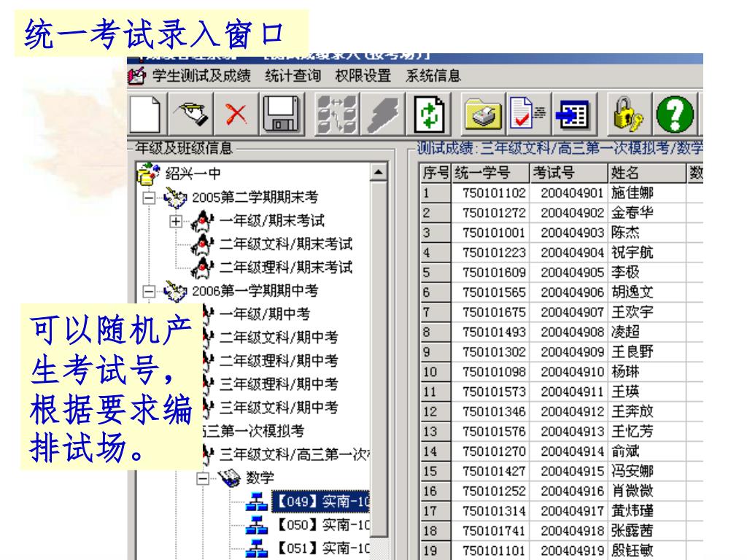Open the 权限设置 menu

click(x=363, y=76)
